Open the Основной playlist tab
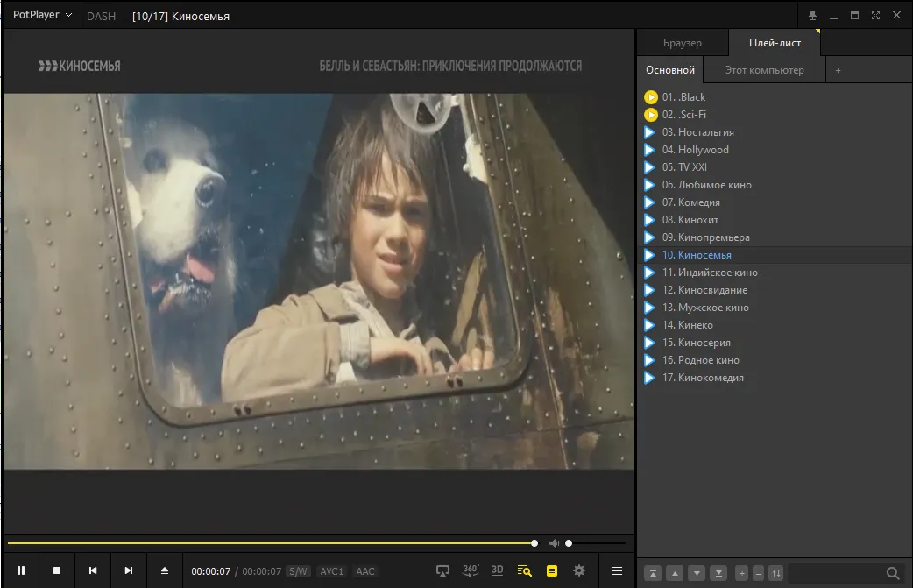Viewport: 913px width, 588px height. click(670, 70)
